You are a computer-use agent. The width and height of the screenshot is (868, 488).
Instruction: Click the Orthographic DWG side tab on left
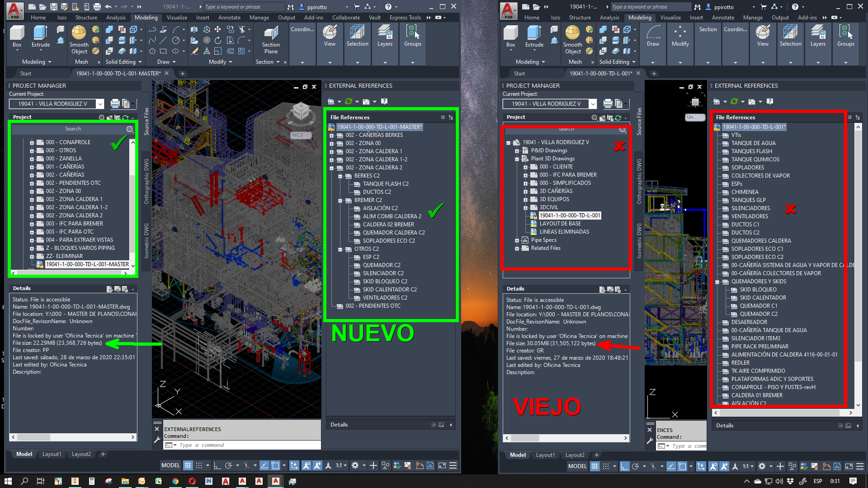pos(146,181)
